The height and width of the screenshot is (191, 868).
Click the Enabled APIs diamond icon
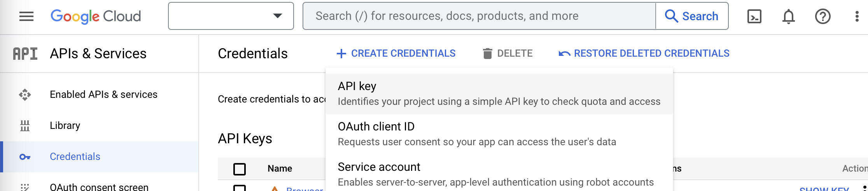pos(25,95)
